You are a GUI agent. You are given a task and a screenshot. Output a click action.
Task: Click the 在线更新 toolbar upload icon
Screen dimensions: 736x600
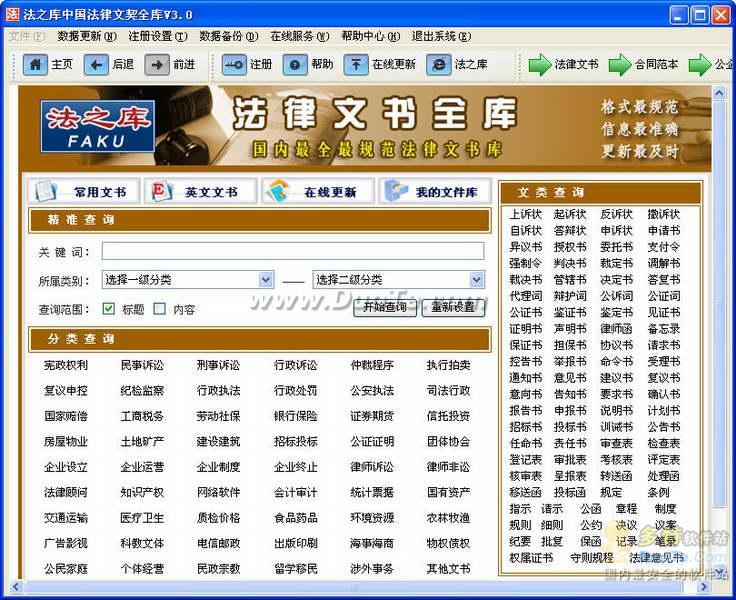point(356,65)
